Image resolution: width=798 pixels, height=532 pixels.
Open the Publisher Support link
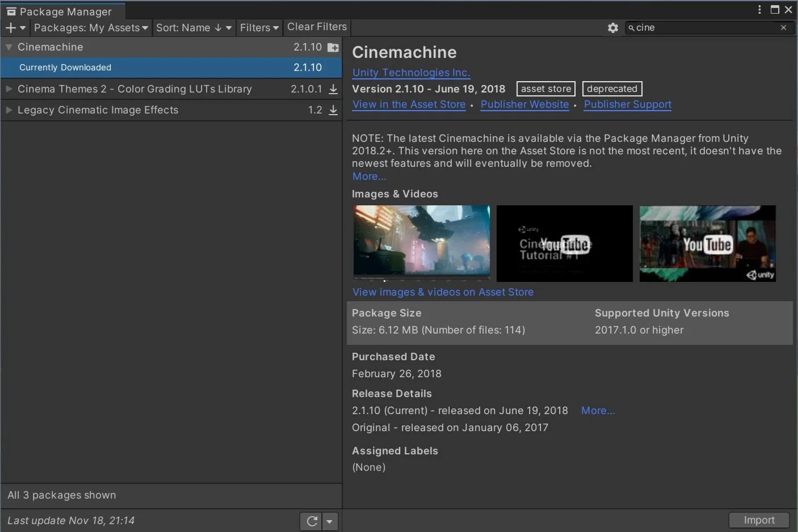coord(627,104)
